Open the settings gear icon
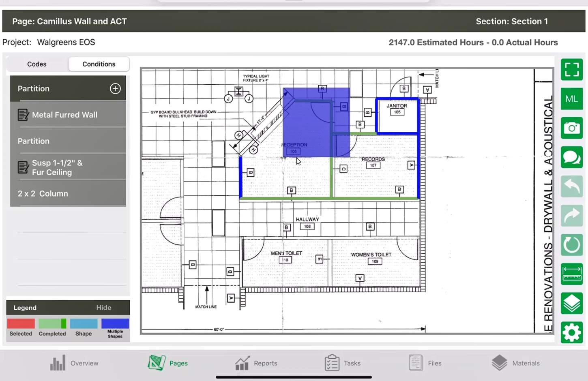Image resolution: width=588 pixels, height=381 pixels. click(571, 332)
